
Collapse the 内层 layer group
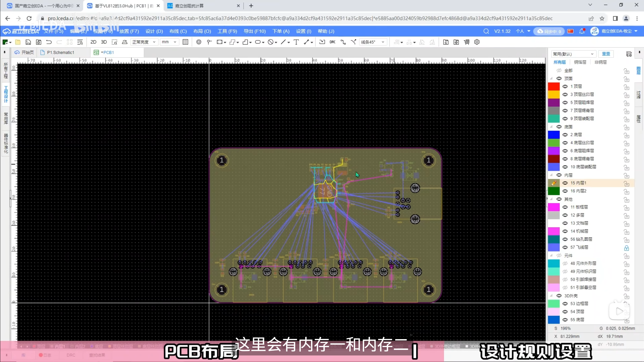tap(551, 175)
